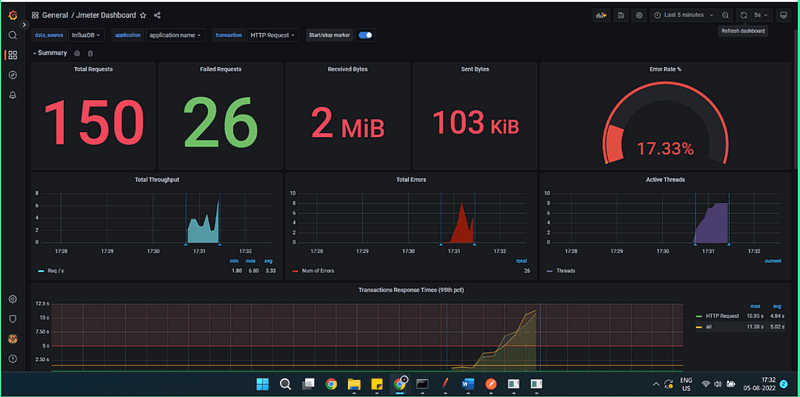The height and width of the screenshot is (397, 800).
Task: Open Summary row options gear icon
Action: tap(77, 53)
